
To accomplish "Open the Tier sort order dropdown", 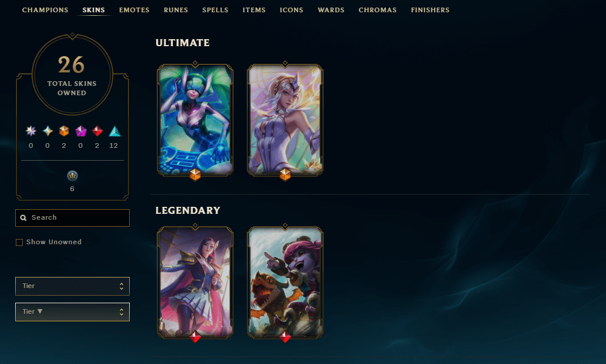I will (72, 312).
